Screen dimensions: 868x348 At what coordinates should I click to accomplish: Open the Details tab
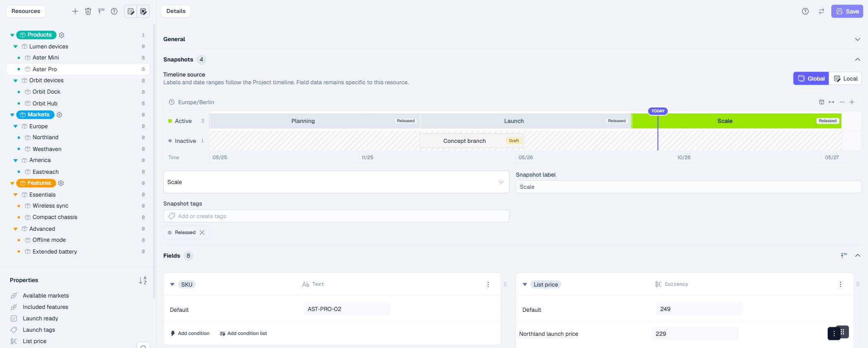tap(176, 11)
